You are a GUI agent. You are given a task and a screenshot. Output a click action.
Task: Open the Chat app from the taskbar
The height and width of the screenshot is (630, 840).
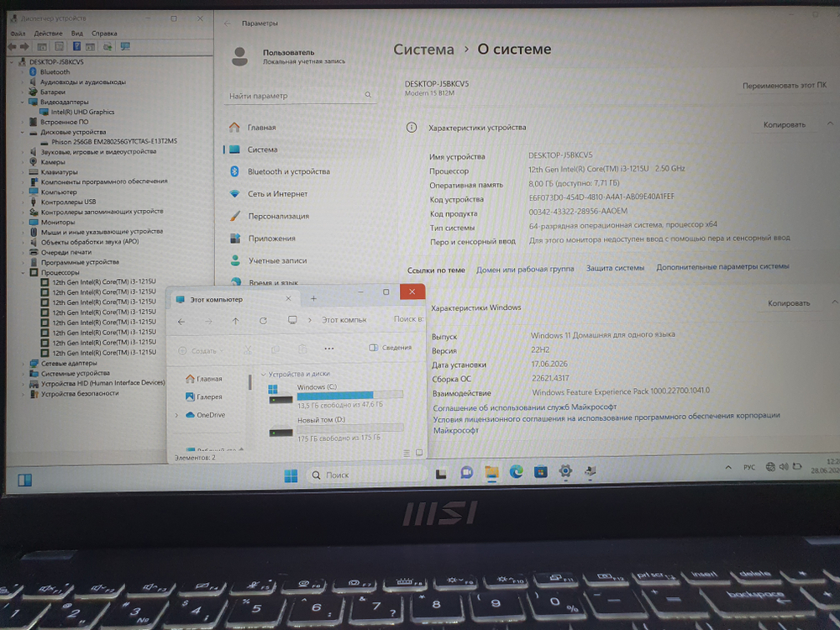click(x=466, y=472)
